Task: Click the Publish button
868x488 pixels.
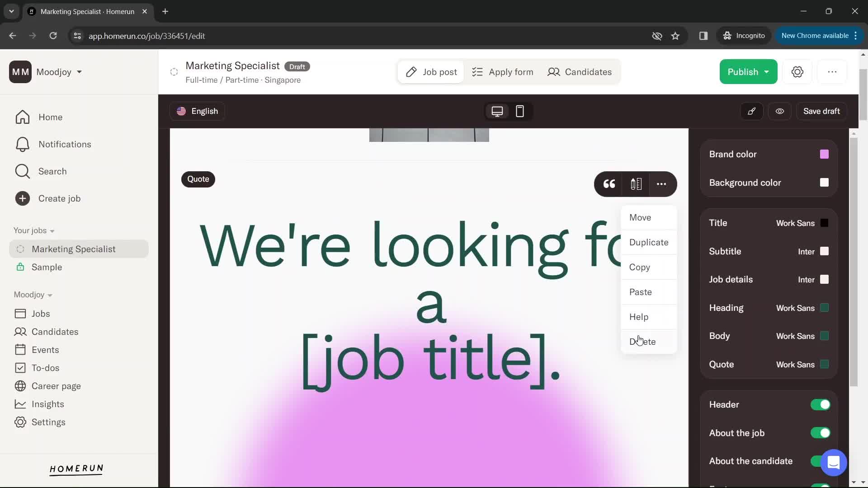Action: 748,71
